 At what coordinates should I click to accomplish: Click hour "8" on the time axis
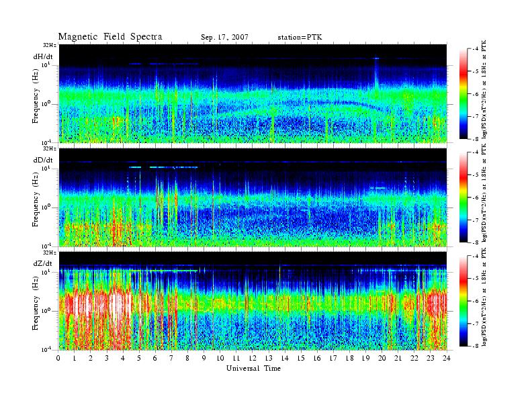coord(187,358)
